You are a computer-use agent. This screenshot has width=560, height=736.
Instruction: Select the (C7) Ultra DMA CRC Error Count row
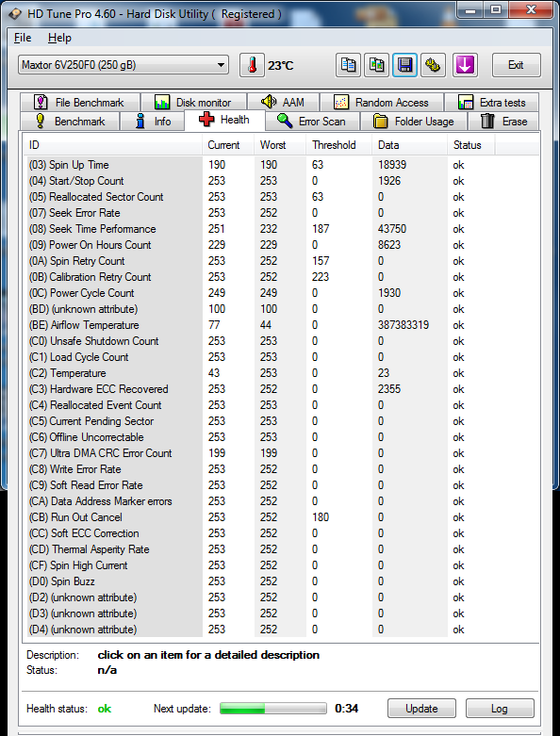tap(281, 453)
